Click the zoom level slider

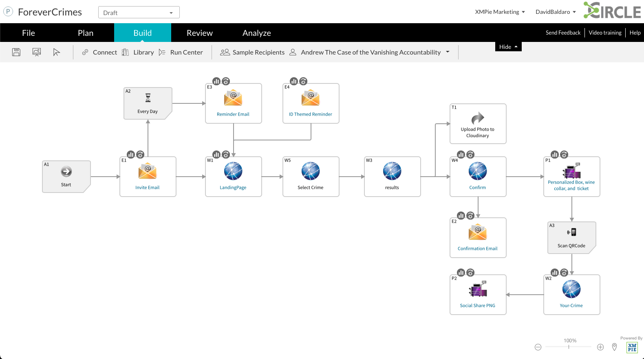pos(569,347)
